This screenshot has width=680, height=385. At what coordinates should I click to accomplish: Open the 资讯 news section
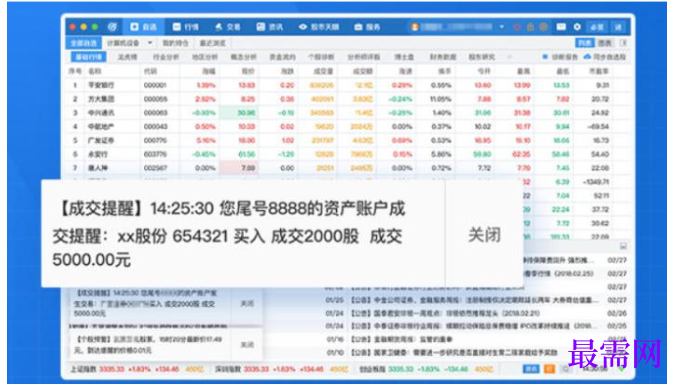(x=269, y=27)
